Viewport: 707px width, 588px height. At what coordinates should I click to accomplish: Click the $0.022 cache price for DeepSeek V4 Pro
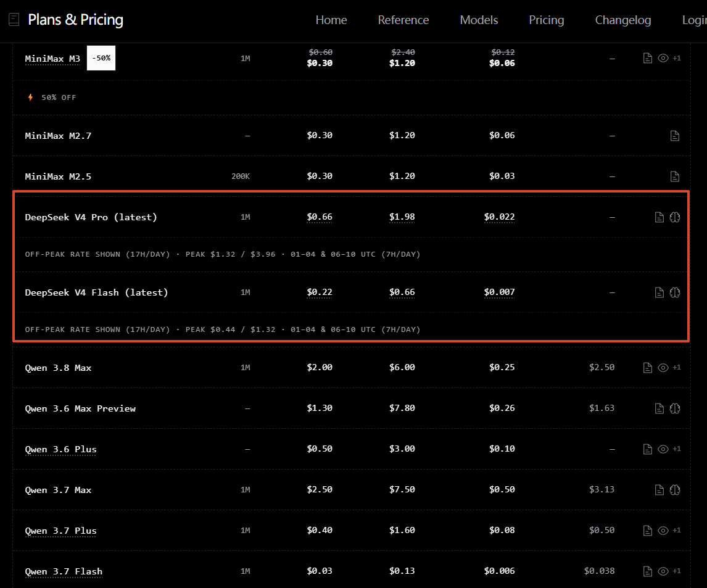pyautogui.click(x=499, y=217)
